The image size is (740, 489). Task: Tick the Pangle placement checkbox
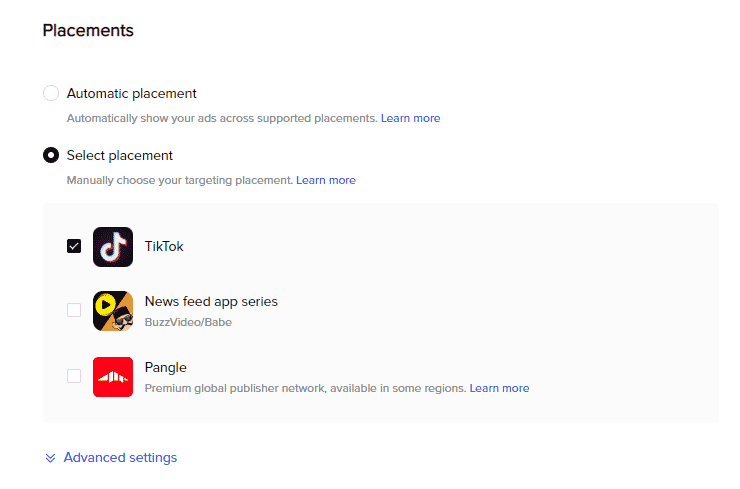[74, 376]
